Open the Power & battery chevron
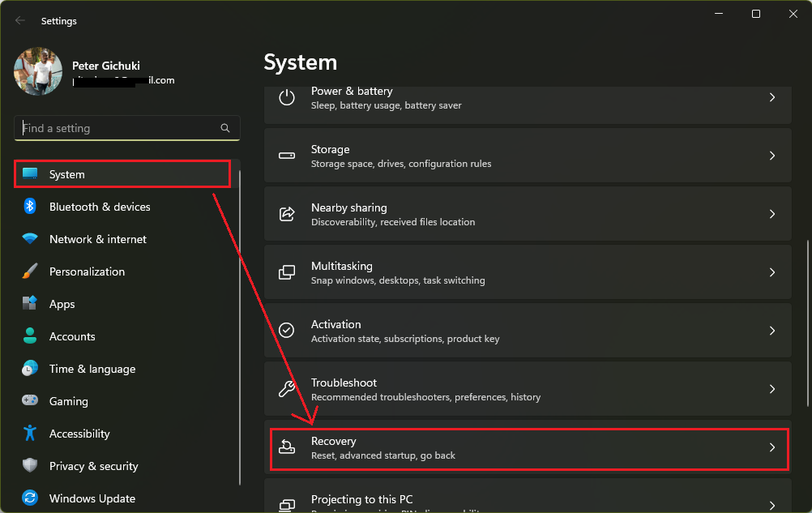The width and height of the screenshot is (812, 513). [x=771, y=97]
